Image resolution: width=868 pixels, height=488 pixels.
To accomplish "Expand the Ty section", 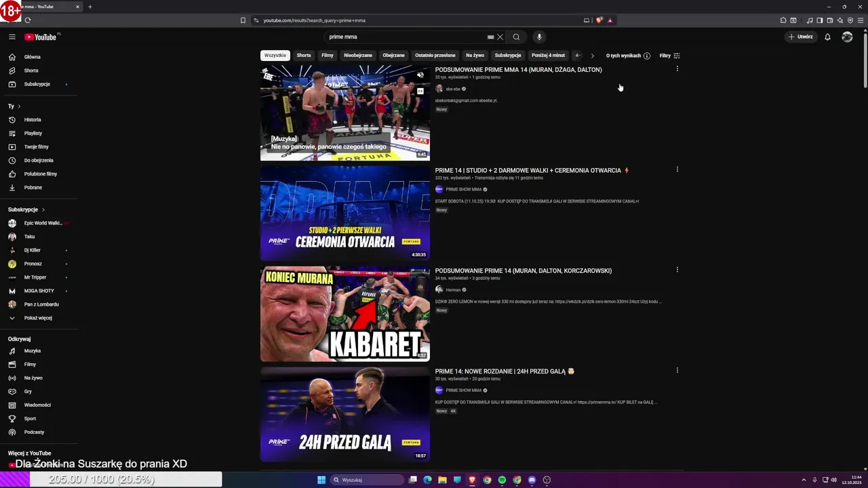I will pos(14,106).
